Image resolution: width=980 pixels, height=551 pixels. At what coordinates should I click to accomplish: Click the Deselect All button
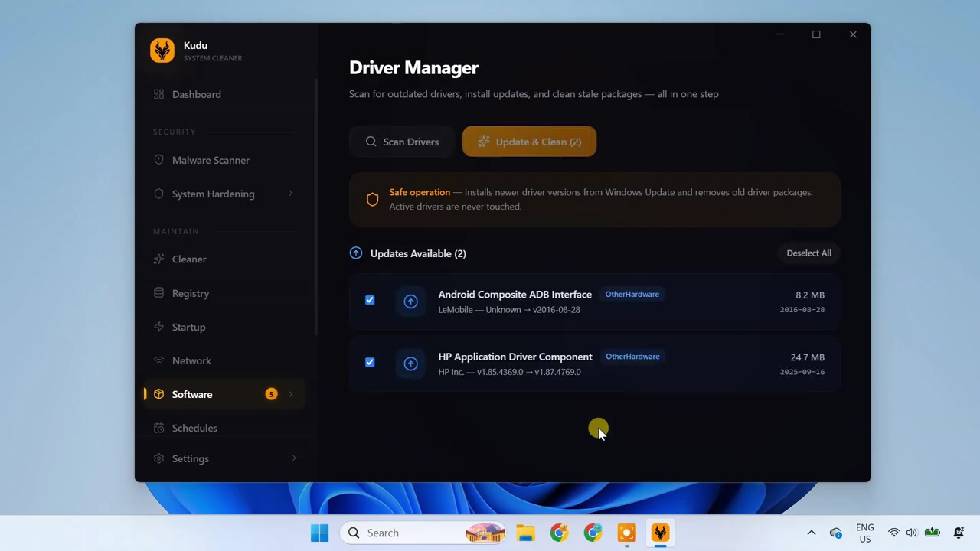808,253
